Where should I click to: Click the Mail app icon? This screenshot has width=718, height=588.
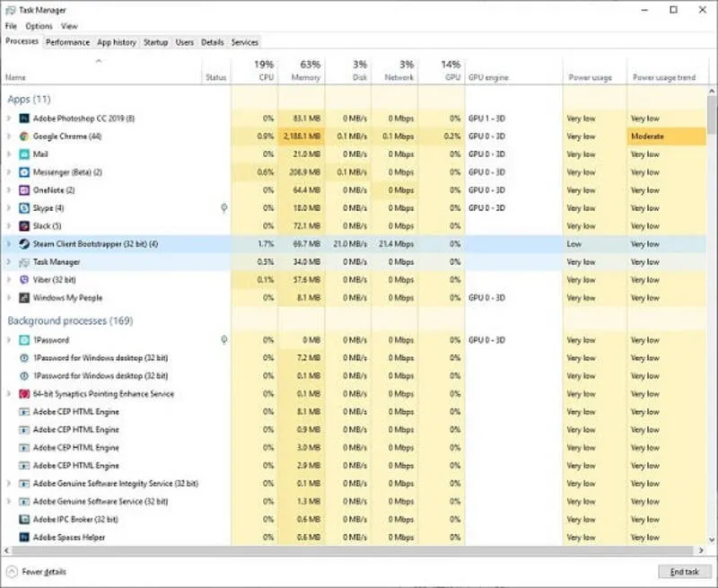pos(24,154)
